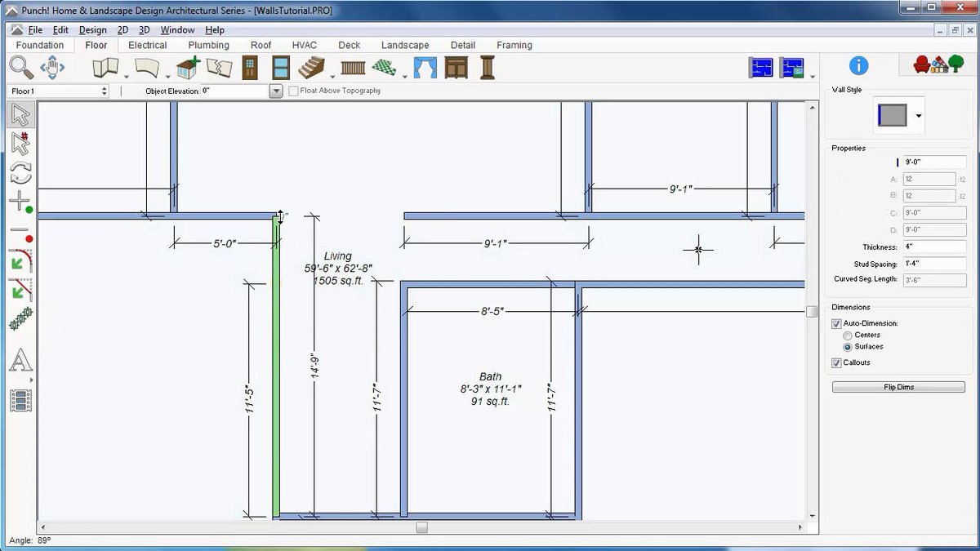This screenshot has height=551, width=980.
Task: Switch to the Foundation tab
Action: [40, 46]
